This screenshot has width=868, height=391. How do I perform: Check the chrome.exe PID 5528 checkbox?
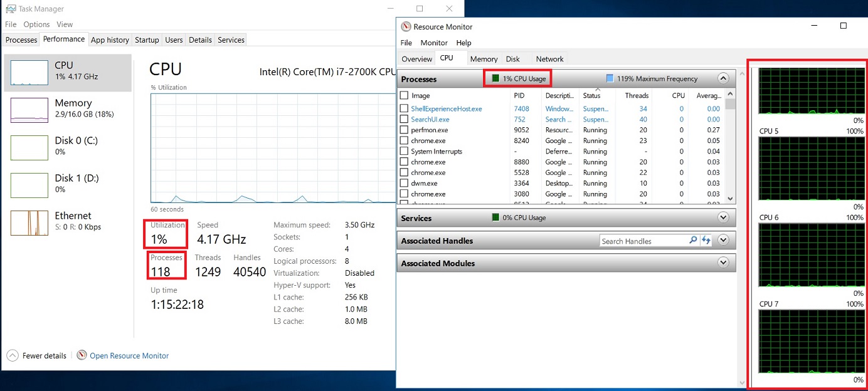point(404,173)
